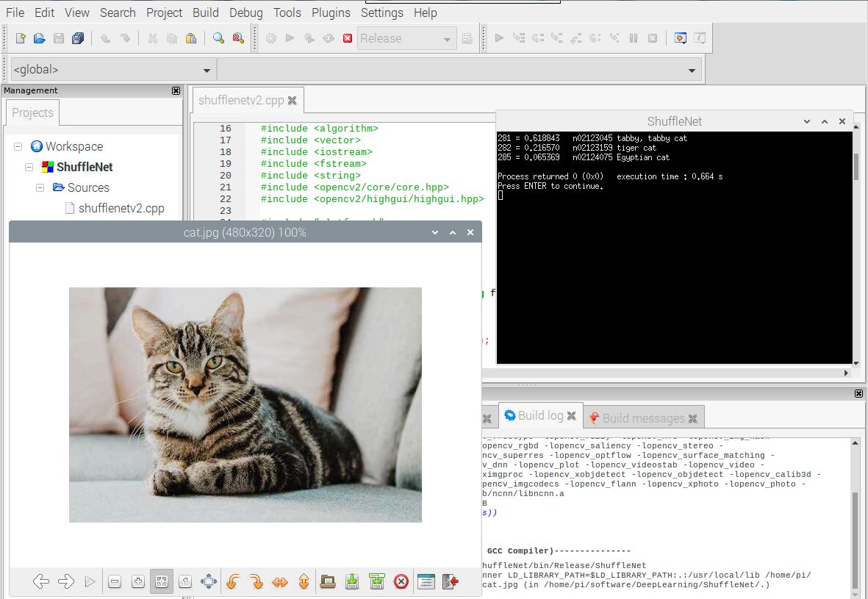Toggle original size view in image viewer
The height and width of the screenshot is (599, 868).
point(185,582)
